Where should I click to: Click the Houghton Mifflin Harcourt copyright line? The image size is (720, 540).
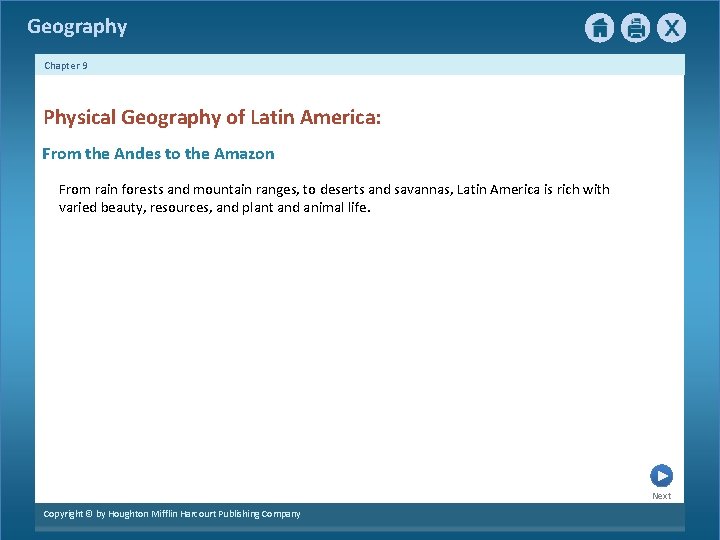pyautogui.click(x=172, y=514)
